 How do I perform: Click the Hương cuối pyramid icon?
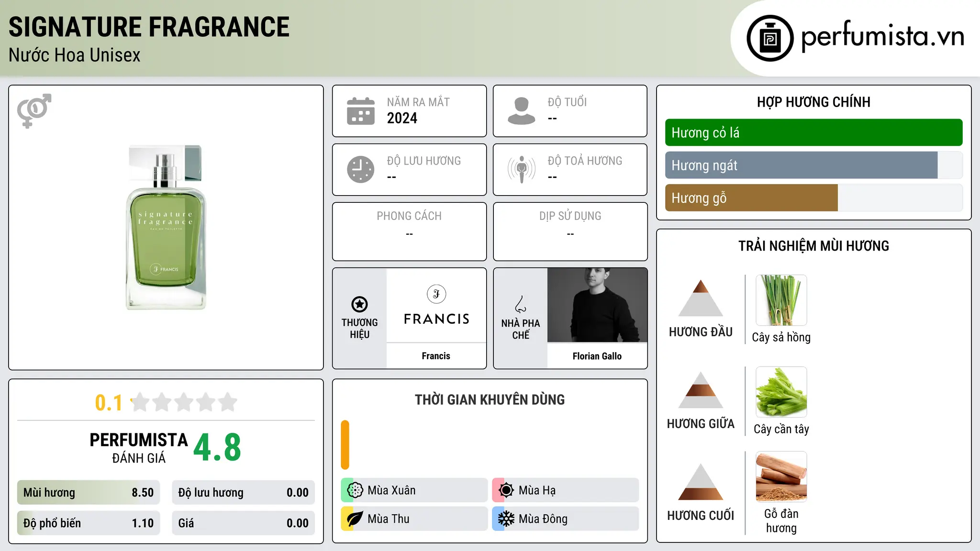[701, 482]
